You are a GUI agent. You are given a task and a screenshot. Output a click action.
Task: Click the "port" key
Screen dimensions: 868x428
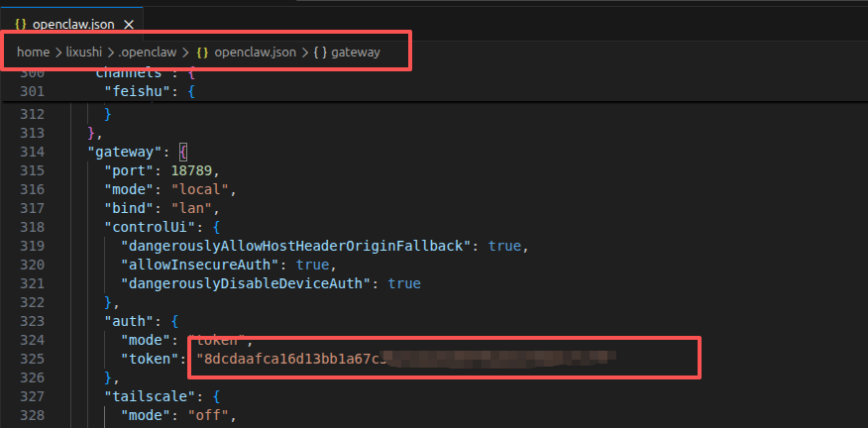129,170
